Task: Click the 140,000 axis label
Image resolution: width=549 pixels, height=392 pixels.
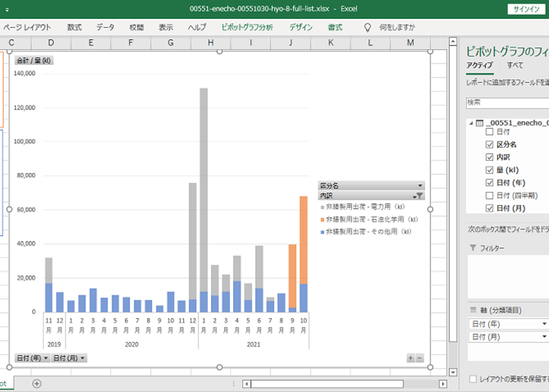Action: click(x=24, y=74)
